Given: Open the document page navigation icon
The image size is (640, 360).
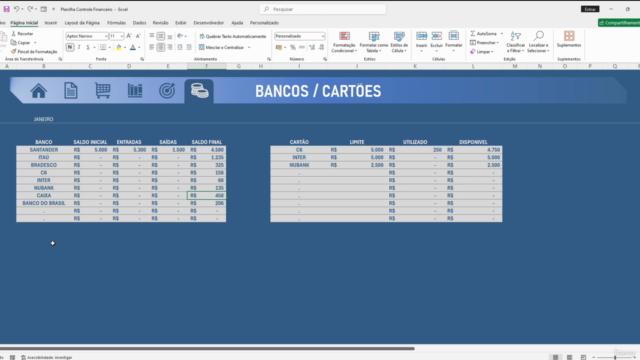Looking at the screenshot, I should tap(71, 91).
